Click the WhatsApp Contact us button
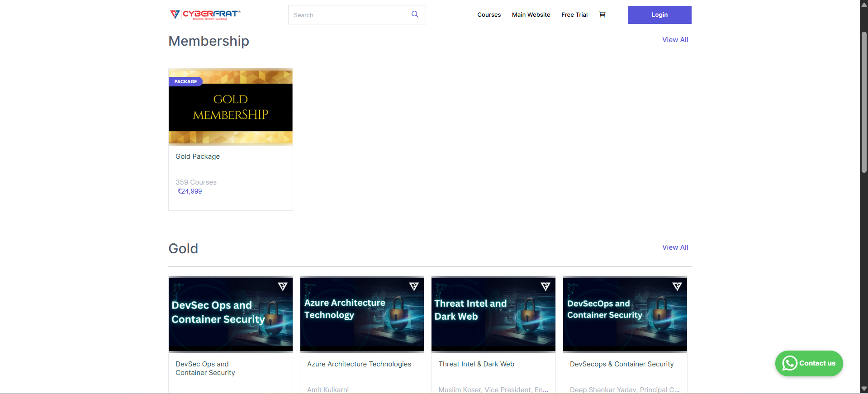Viewport: 868px width, 394px height. (x=809, y=363)
